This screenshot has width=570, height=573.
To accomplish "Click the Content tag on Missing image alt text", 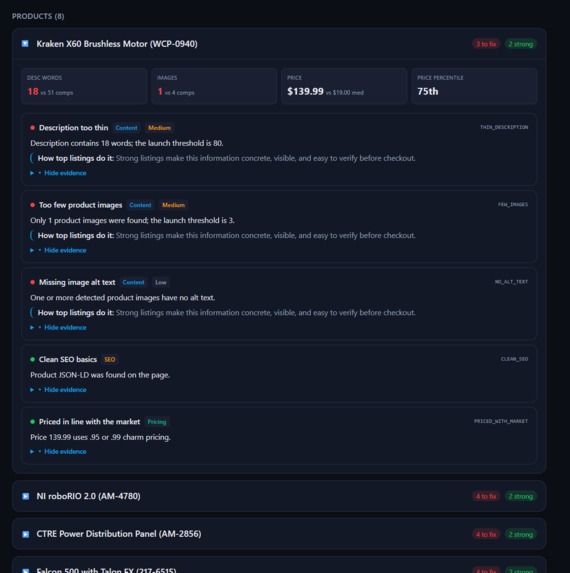I will tap(133, 282).
